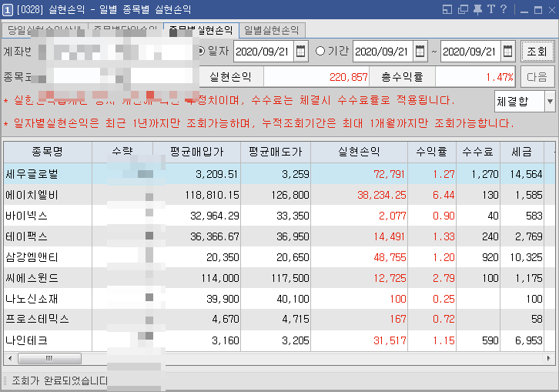Sort by 세금 column header

pyautogui.click(x=522, y=152)
